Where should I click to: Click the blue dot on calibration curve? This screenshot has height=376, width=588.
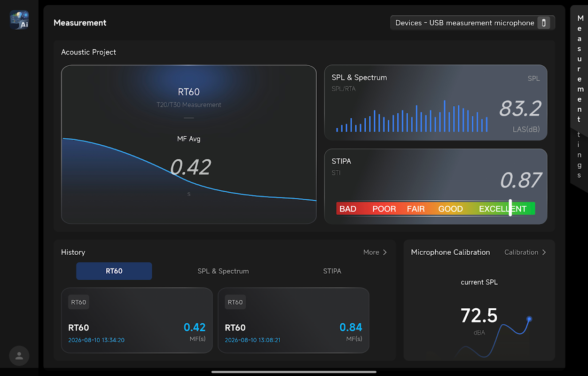click(x=529, y=319)
